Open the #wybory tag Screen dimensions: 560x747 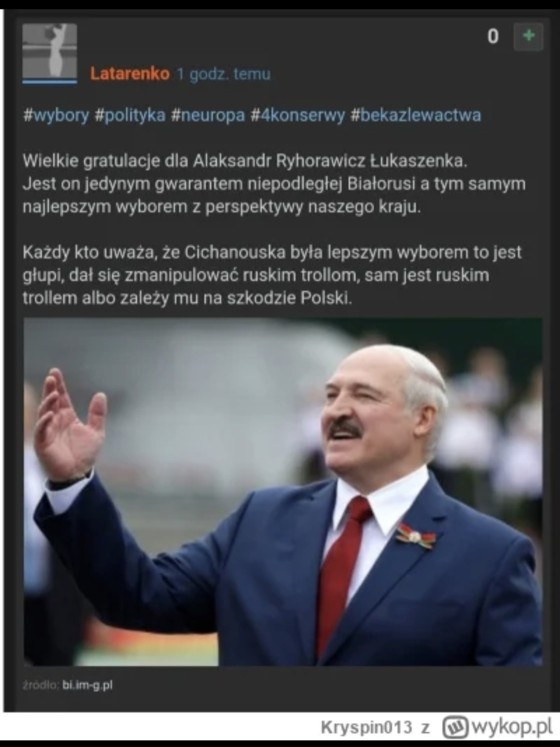56,116
